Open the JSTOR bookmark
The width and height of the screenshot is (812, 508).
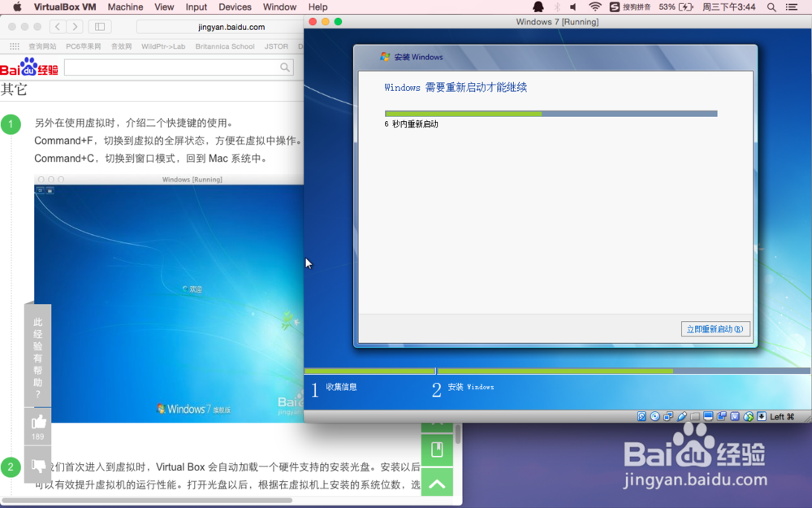tap(276, 46)
